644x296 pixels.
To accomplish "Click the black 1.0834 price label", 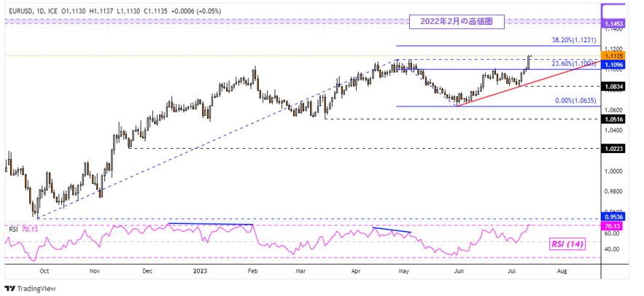I will (613, 86).
